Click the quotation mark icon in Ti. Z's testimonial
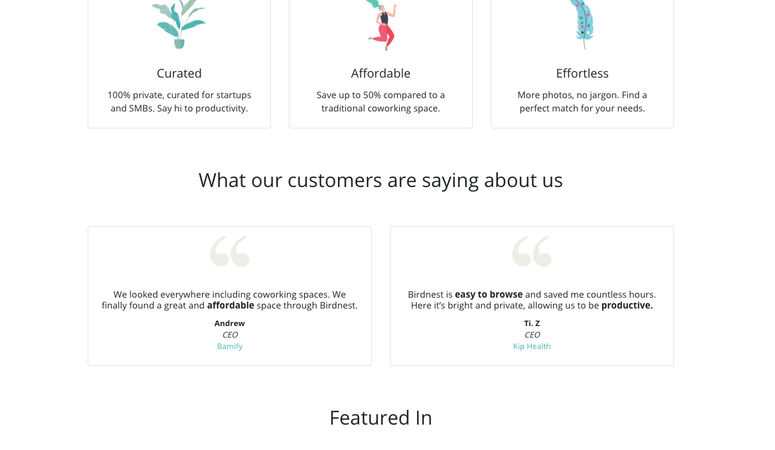The image size is (775, 450). point(532,252)
